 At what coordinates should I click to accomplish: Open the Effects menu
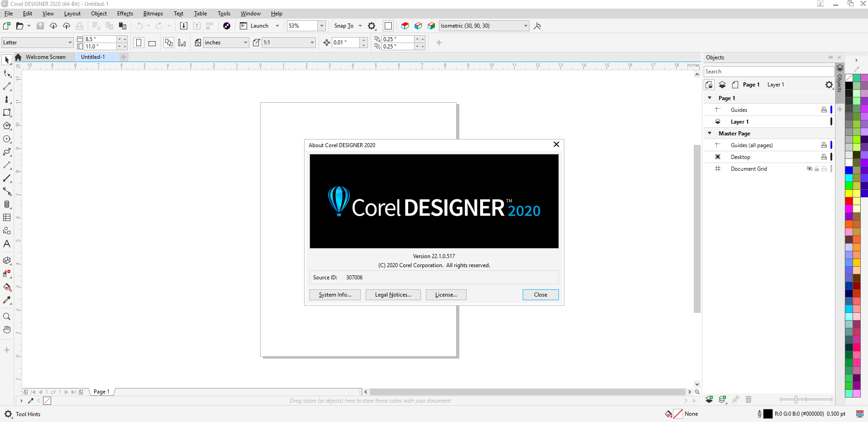pos(125,14)
